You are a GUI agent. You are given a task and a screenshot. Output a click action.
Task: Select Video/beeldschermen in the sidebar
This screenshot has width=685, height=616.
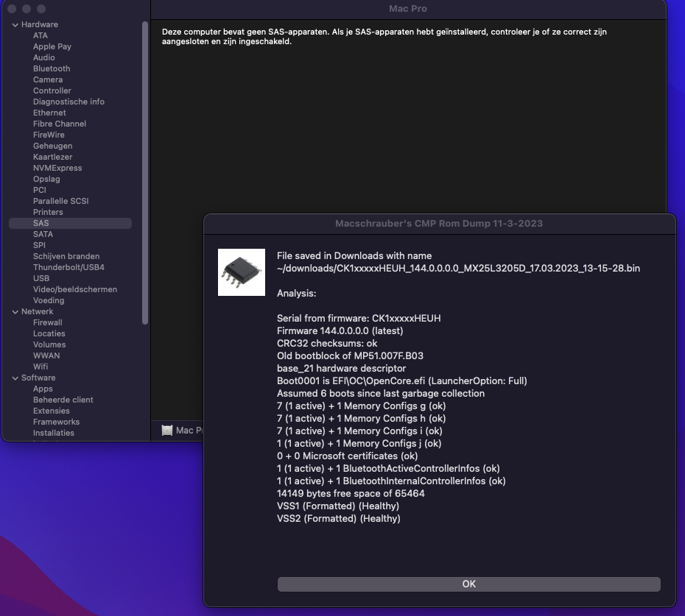pos(74,289)
